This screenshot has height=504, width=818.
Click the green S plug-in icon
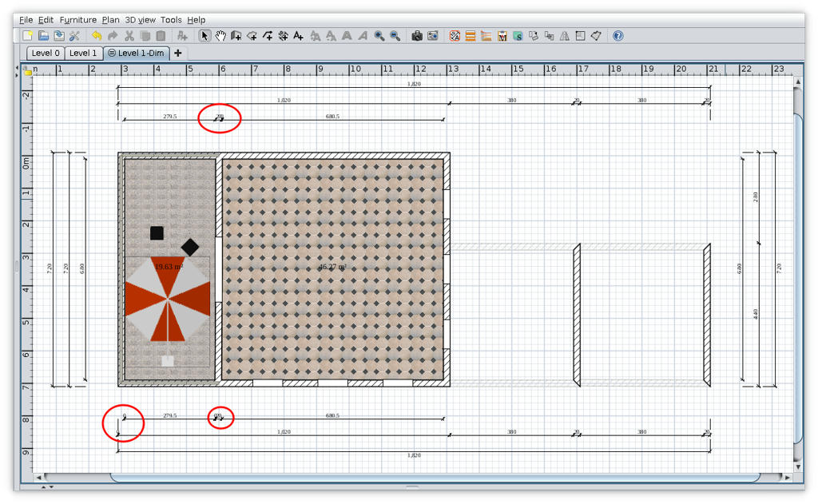(518, 36)
